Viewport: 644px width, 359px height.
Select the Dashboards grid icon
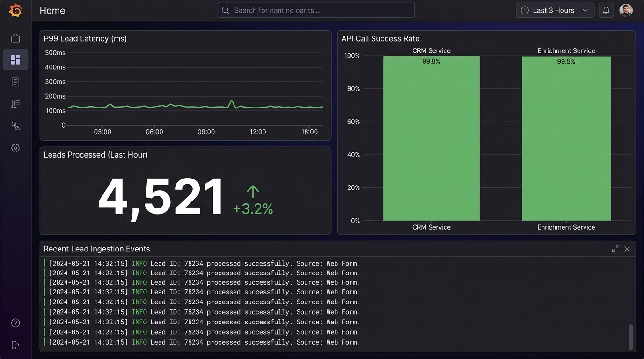(15, 59)
